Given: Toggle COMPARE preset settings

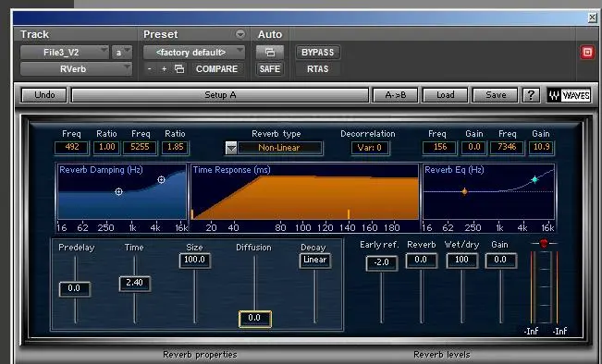Looking at the screenshot, I should tap(216, 69).
